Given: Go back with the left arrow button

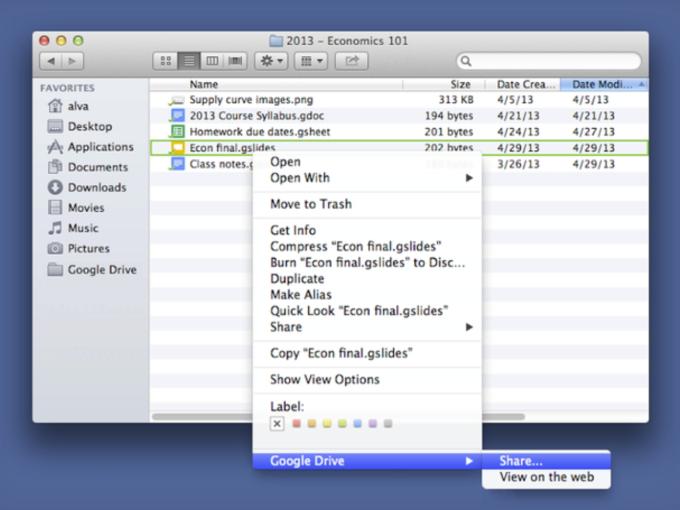Looking at the screenshot, I should (x=51, y=61).
